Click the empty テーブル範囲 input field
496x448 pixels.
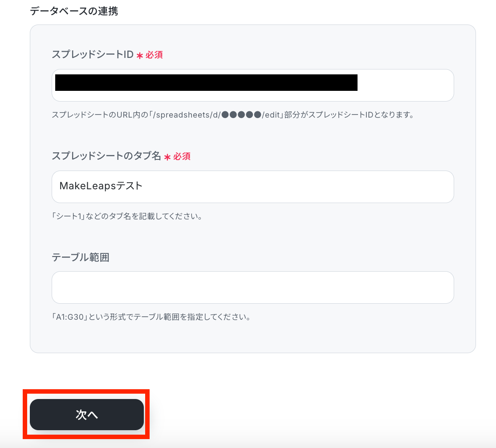(x=253, y=288)
